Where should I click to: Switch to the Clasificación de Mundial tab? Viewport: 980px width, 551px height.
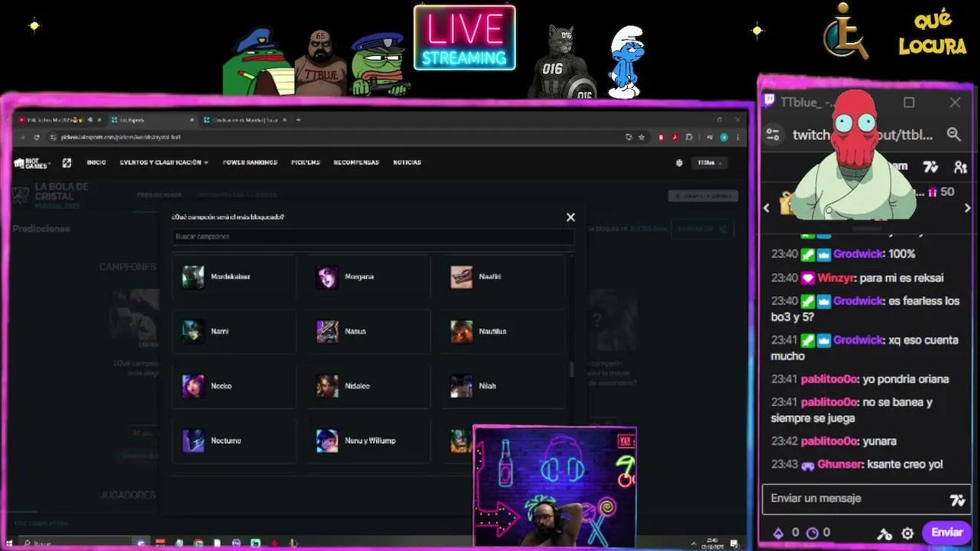pos(245,120)
